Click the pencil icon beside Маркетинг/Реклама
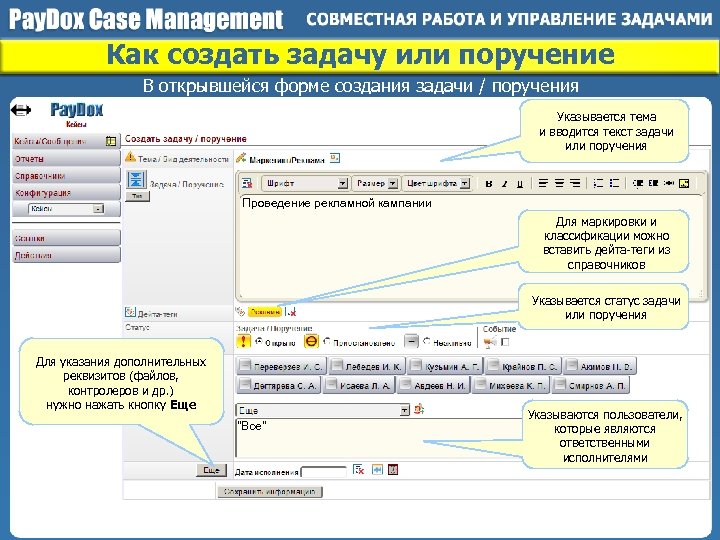Viewport: 720px width, 540px height. 241,158
